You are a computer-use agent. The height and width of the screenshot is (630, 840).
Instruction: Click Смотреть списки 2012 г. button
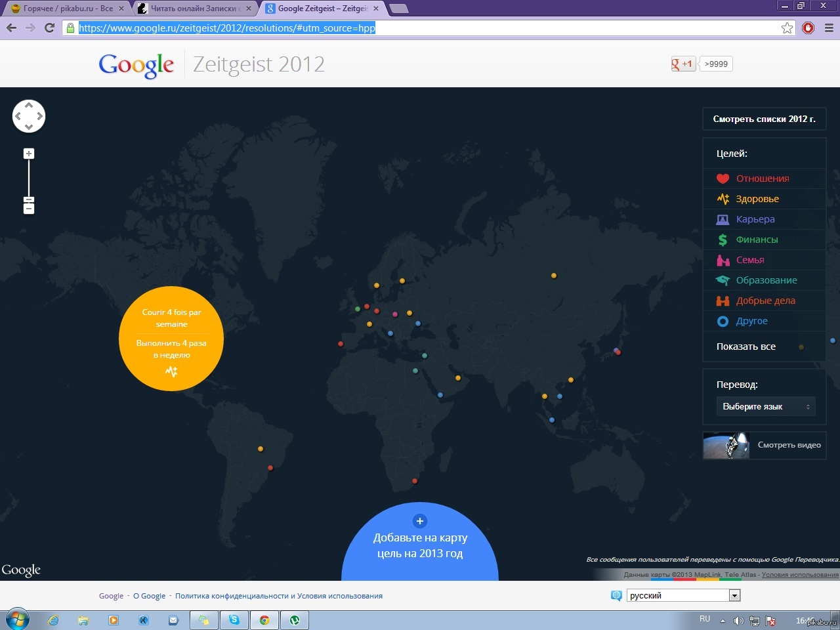tap(765, 119)
